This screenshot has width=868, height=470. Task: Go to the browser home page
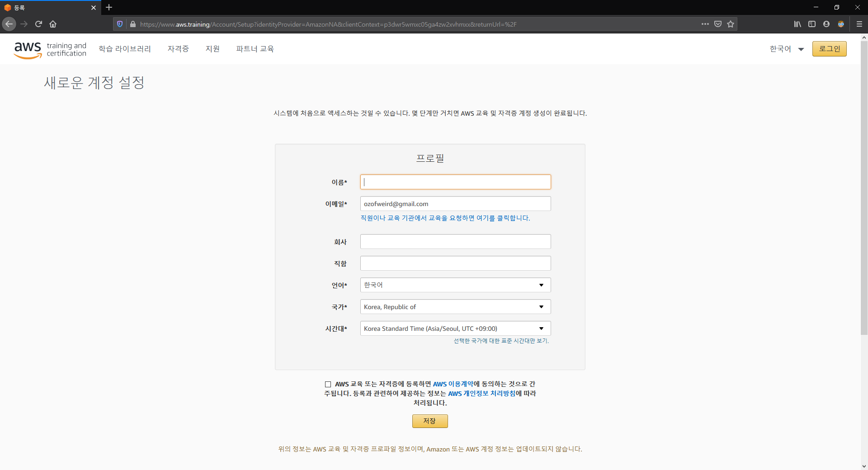53,24
